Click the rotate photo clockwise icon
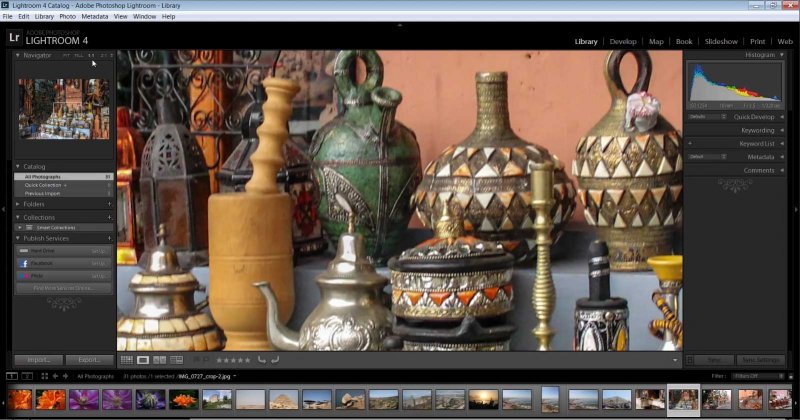This screenshot has width=800, height=420. click(x=275, y=360)
